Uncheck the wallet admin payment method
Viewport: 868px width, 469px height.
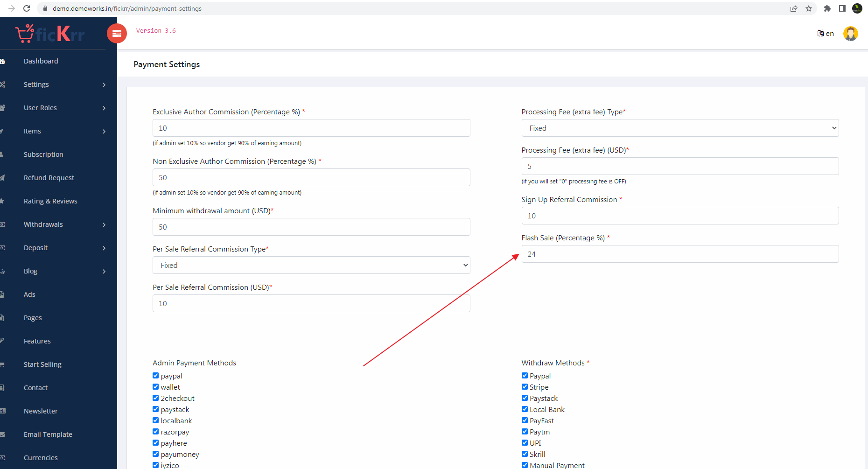156,387
